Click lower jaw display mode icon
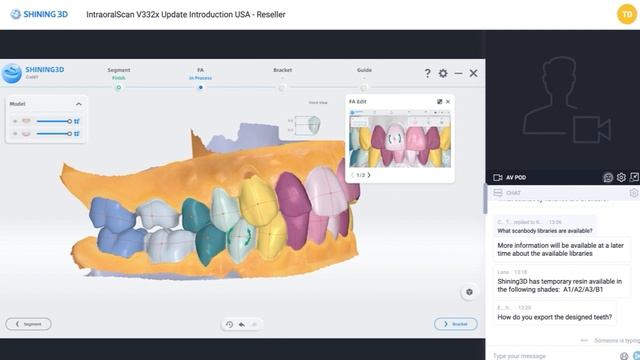The image size is (640, 360). (77, 133)
